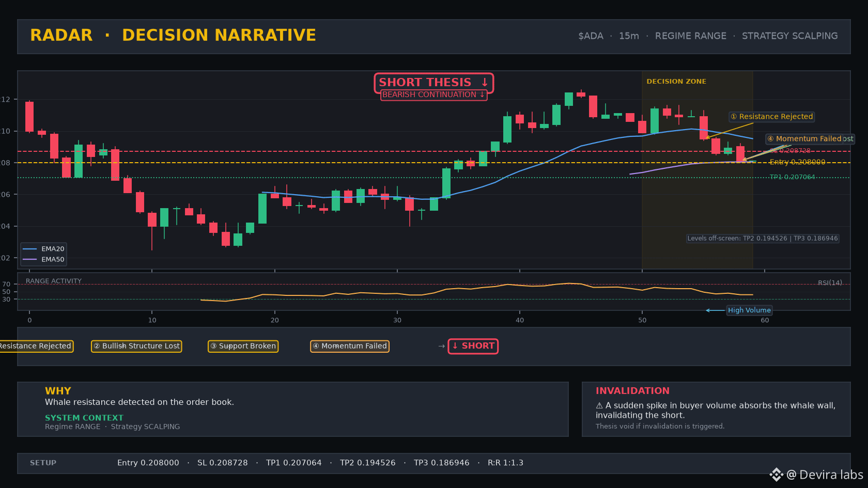Viewport: 868px width, 488px height.
Task: Click the 20 tick on the bottom x-axis
Action: [275, 320]
